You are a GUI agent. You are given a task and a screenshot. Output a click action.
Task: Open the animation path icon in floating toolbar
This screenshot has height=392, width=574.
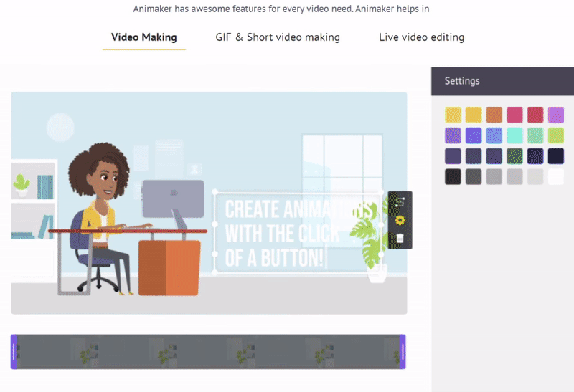coord(400,202)
